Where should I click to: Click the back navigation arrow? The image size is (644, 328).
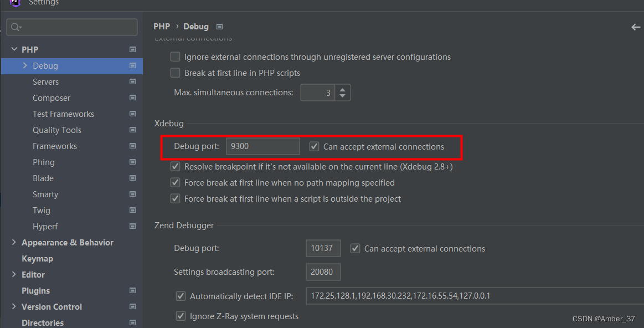(x=636, y=26)
